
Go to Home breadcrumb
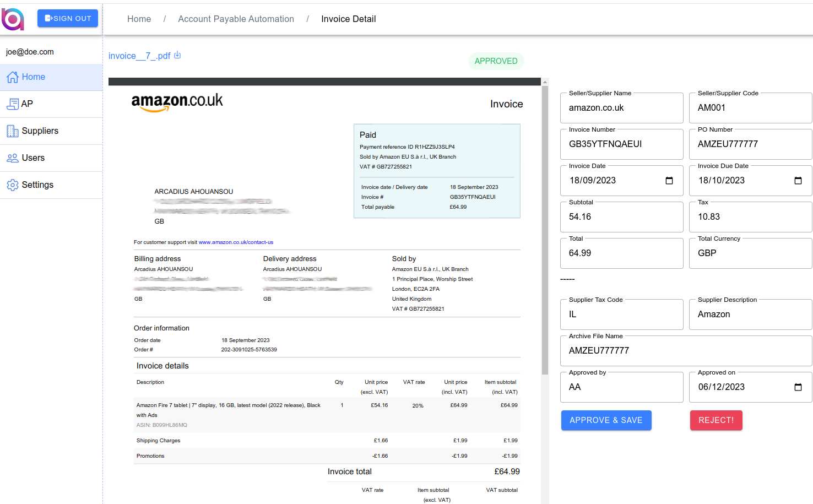pos(139,19)
